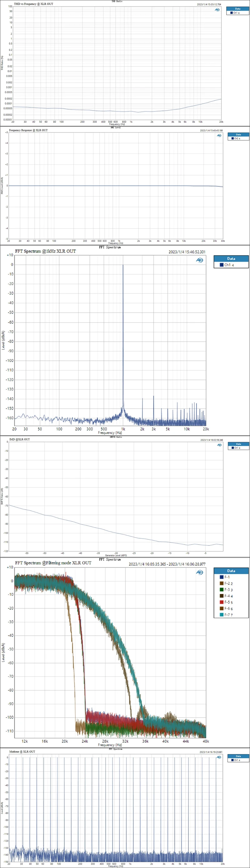The image size is (250, 868).
Task: Click the title 'FFT Spectrum @1kHz XLR OUT'
Action: pyautogui.click(x=46, y=251)
